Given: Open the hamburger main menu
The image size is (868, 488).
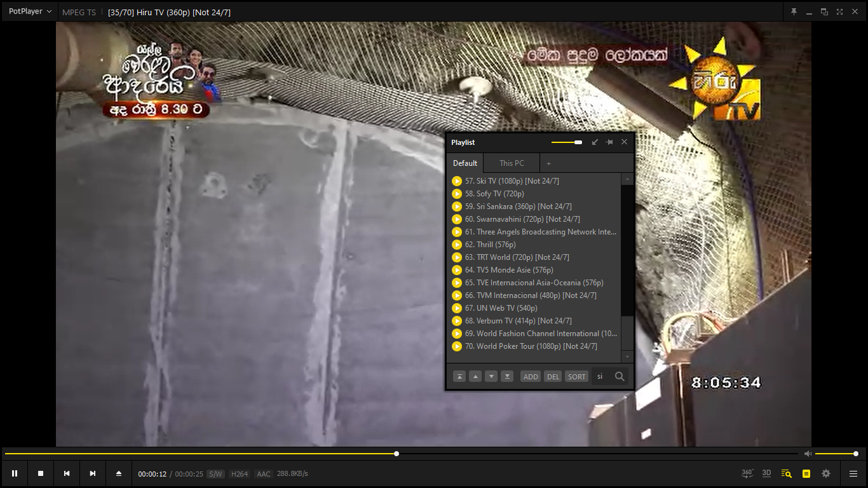Looking at the screenshot, I should [853, 473].
